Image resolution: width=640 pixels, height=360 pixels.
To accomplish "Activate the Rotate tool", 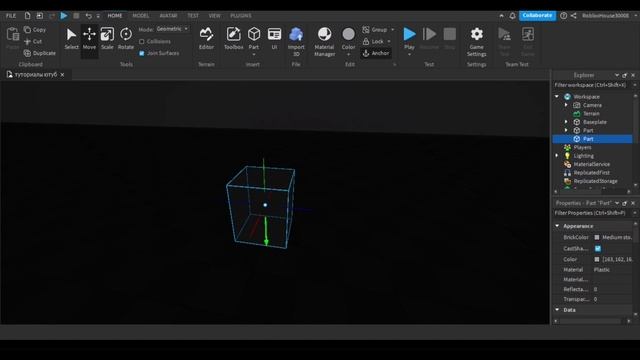I will coord(126,39).
